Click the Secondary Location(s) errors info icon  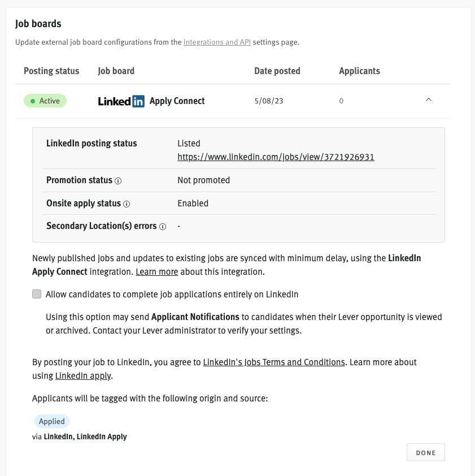coord(163,226)
